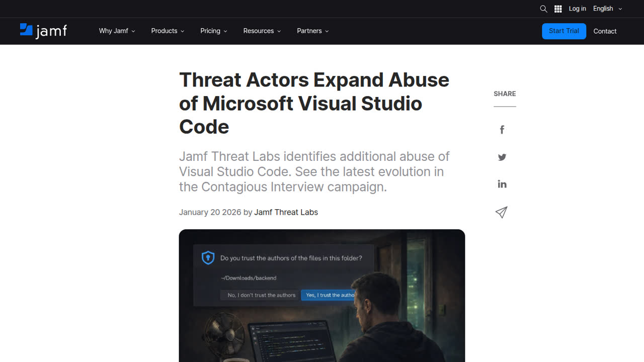Viewport: 644px width, 362px height.
Task: Click the SHARE label
Action: click(505, 94)
